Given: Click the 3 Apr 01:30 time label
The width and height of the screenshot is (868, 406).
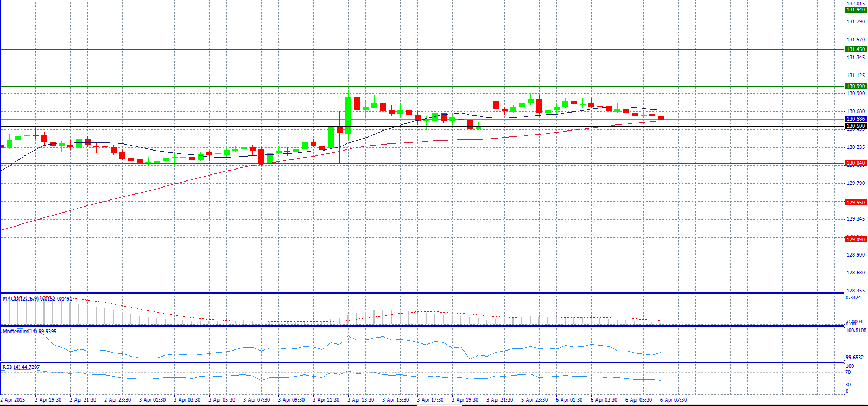Looking at the screenshot, I should tap(153, 400).
